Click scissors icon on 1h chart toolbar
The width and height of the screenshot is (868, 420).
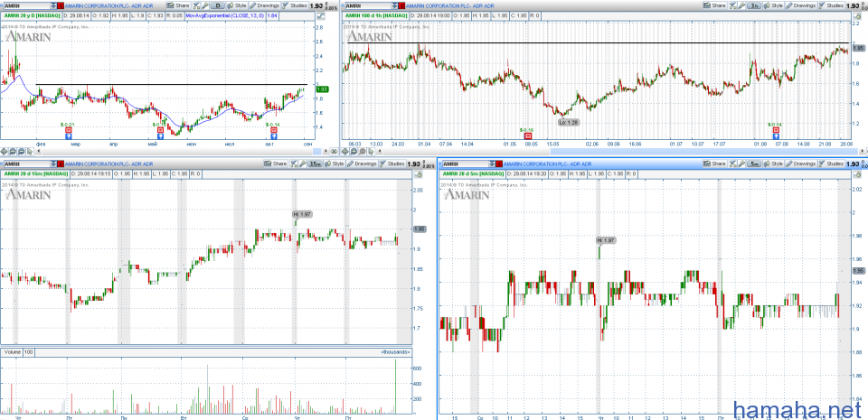(732, 5)
